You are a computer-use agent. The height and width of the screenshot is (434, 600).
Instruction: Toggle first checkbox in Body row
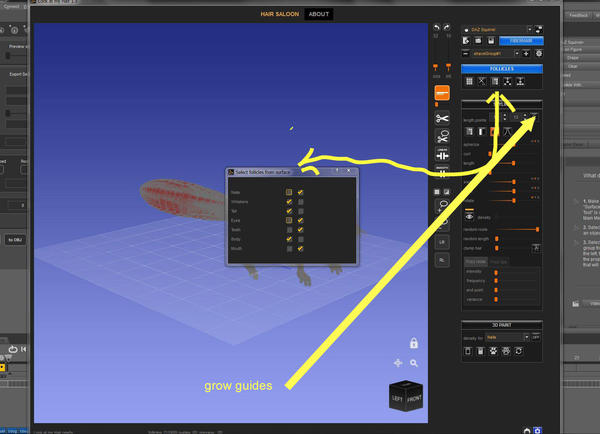[x=289, y=239]
